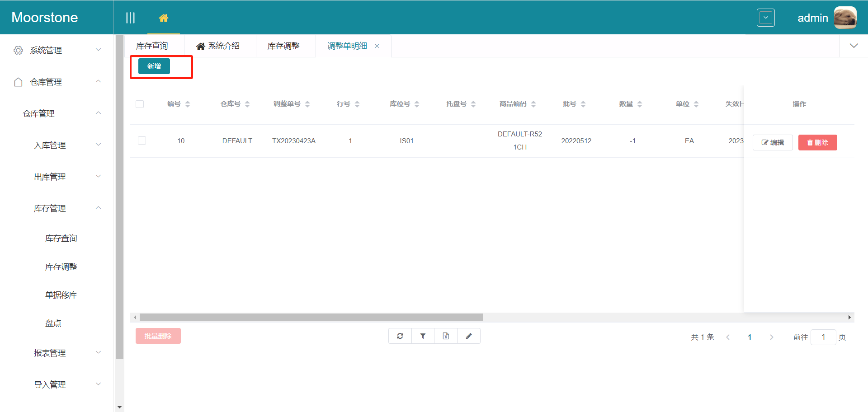The height and width of the screenshot is (412, 868).
Task: Click the admin avatar picture
Action: pyautogui.click(x=844, y=18)
